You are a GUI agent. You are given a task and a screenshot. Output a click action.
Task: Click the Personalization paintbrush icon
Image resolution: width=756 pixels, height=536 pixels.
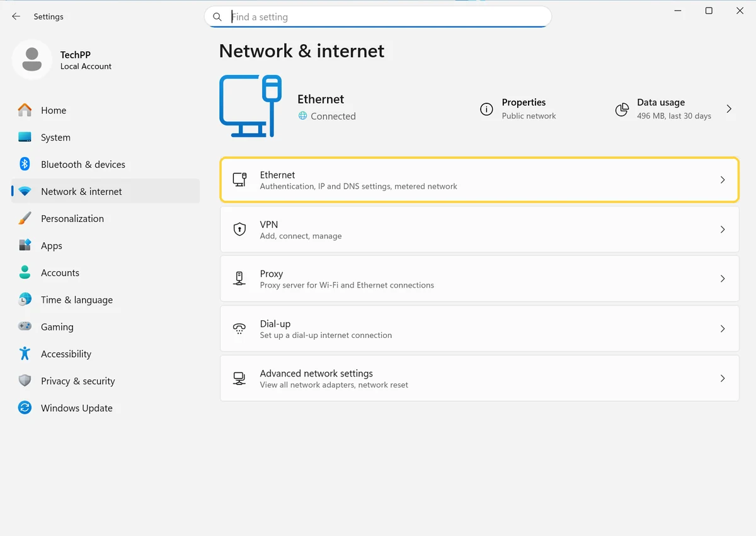25,218
